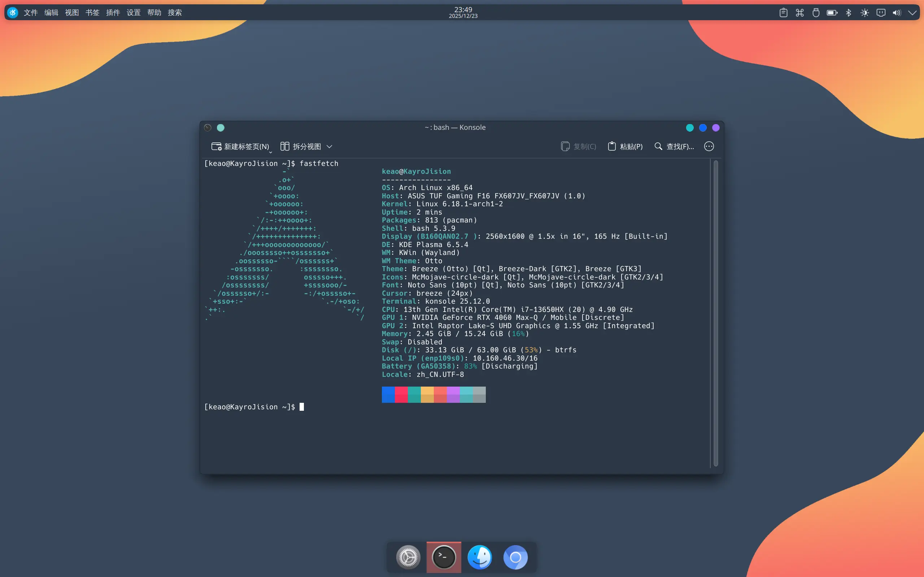
Task: Click the 查找(F) find button
Action: 674,146
